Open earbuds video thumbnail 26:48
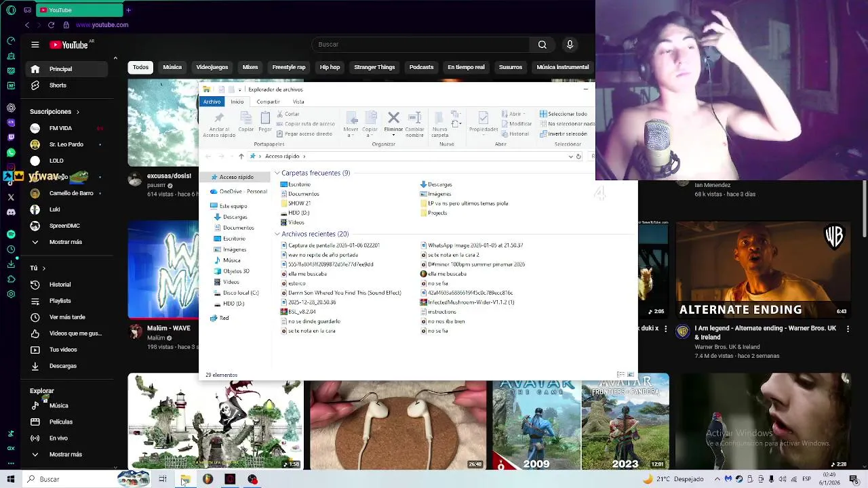The width and height of the screenshot is (868, 488). click(x=398, y=424)
